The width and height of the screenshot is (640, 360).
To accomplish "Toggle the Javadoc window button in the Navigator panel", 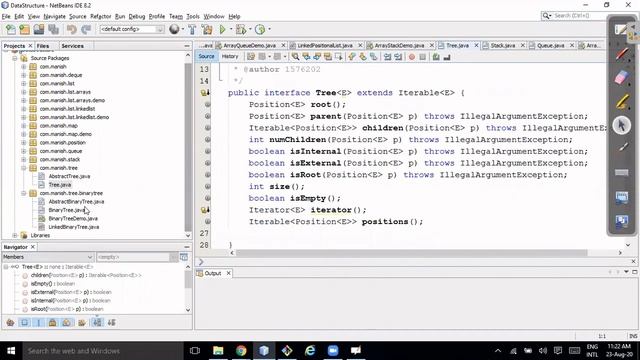I will (184, 257).
